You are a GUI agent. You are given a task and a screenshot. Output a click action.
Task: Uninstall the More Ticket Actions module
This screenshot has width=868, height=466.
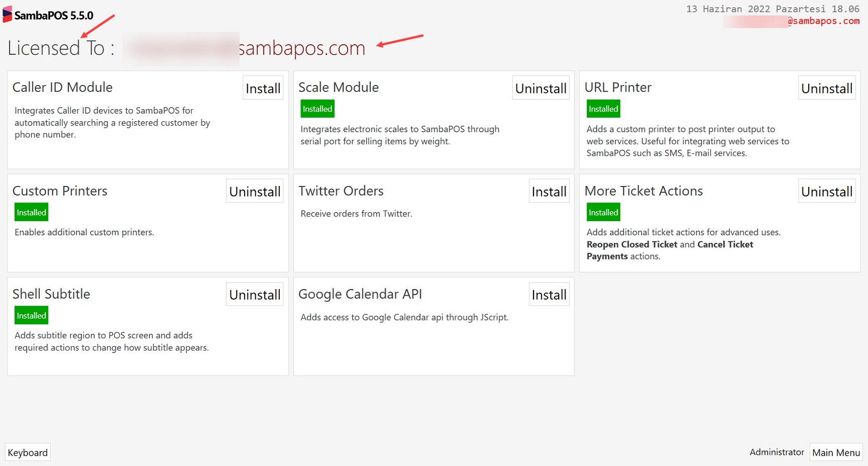pyautogui.click(x=827, y=191)
